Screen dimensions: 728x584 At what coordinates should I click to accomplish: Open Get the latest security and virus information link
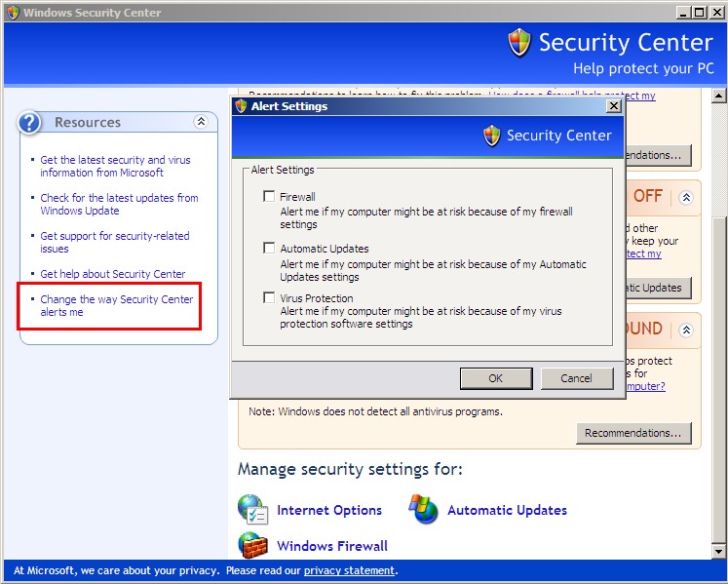coord(115,166)
